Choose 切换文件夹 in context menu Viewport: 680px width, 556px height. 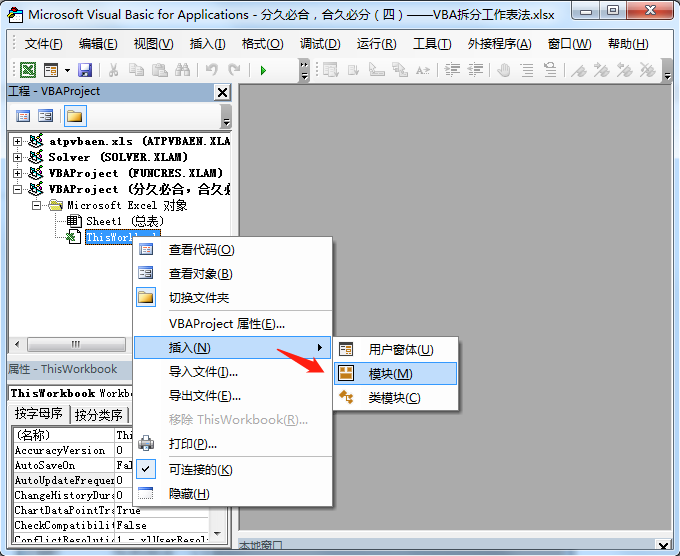click(233, 298)
